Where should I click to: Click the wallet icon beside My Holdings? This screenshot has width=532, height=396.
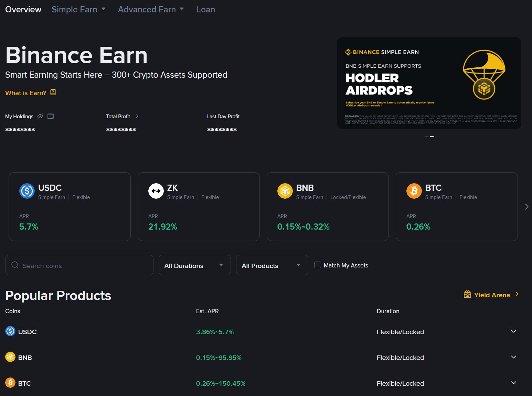coord(51,116)
